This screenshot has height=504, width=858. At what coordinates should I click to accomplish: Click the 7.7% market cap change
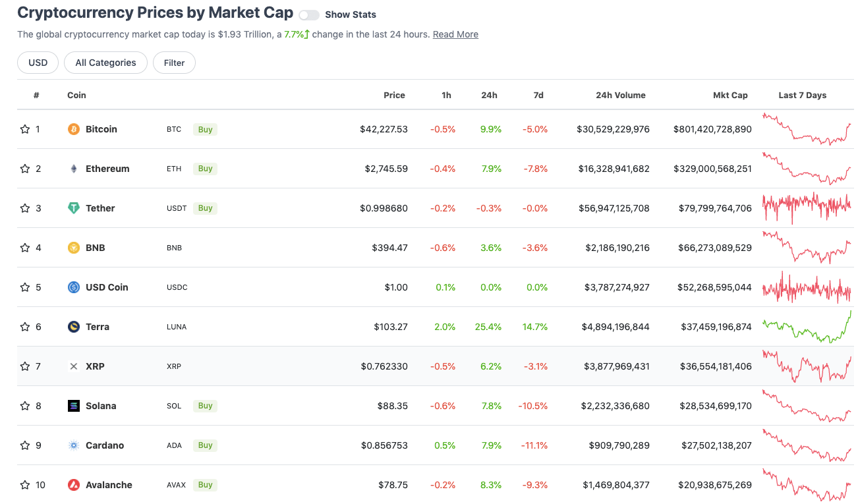click(297, 34)
